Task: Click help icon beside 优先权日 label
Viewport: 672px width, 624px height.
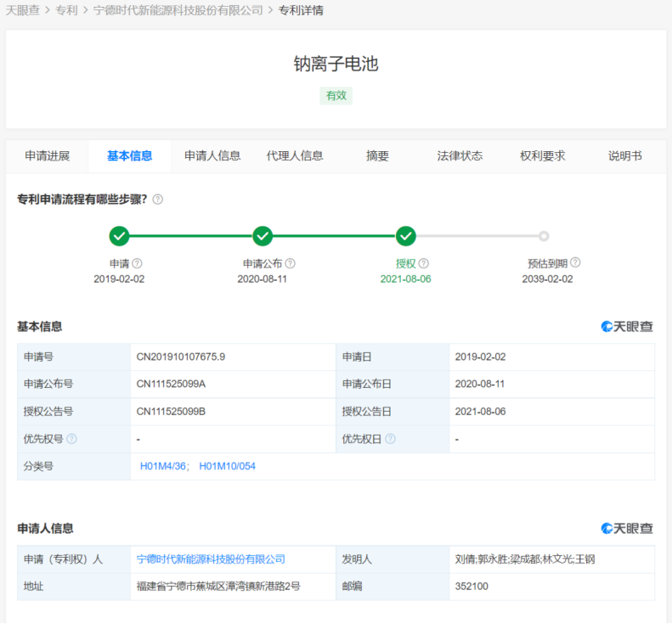Action: coord(390,439)
